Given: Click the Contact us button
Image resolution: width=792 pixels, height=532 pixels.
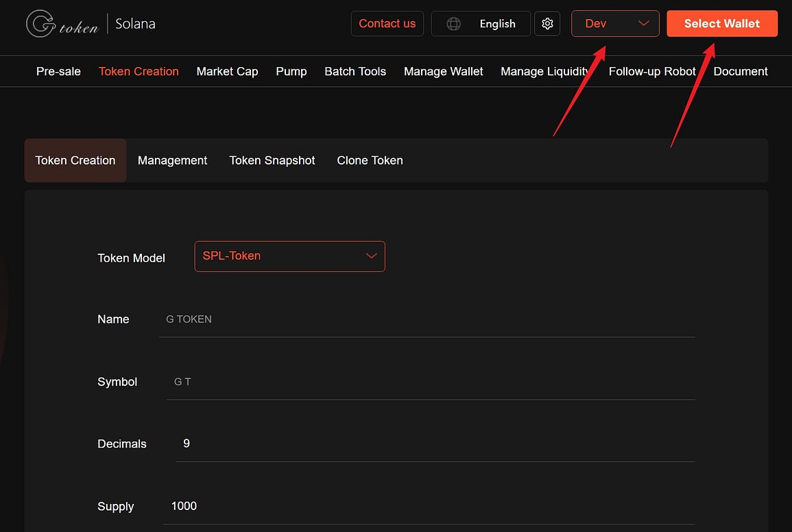Looking at the screenshot, I should 387,24.
